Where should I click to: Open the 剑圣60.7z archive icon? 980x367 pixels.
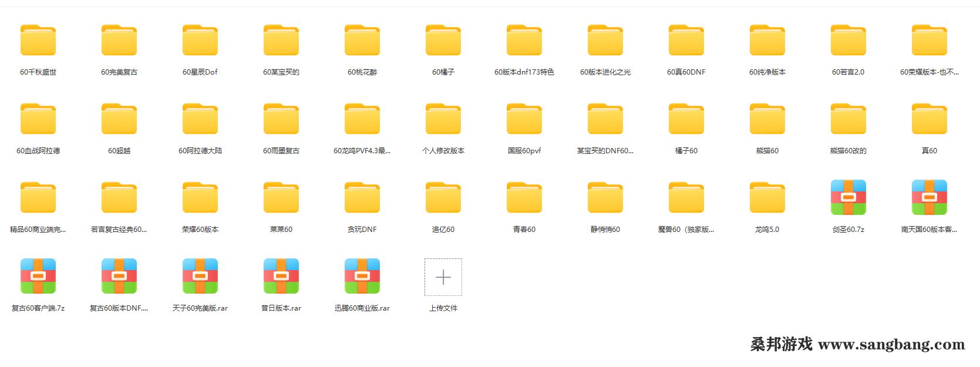pyautogui.click(x=848, y=197)
